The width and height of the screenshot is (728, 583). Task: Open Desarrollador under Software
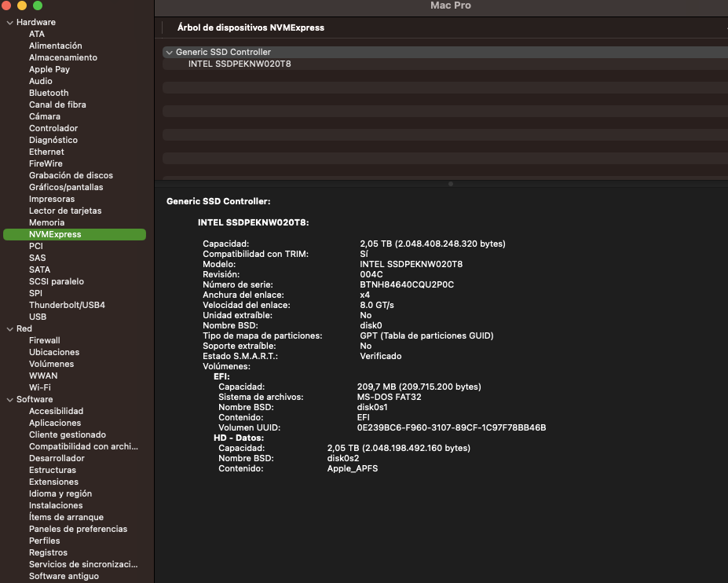click(57, 458)
